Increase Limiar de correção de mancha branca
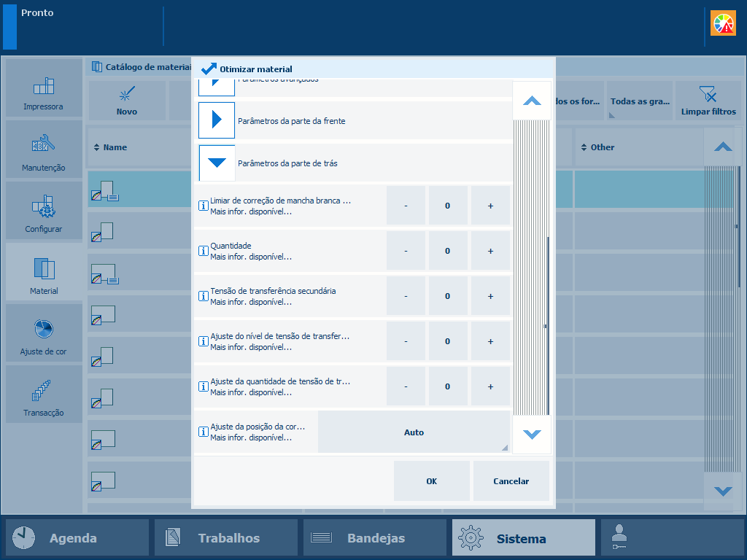The image size is (747, 560). [x=490, y=206]
